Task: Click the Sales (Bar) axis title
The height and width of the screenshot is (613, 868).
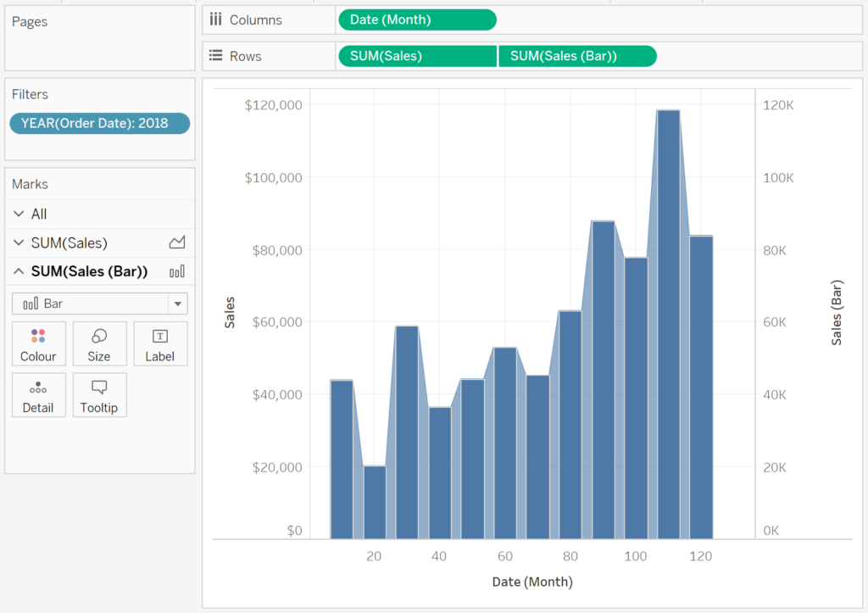Action: point(837,312)
